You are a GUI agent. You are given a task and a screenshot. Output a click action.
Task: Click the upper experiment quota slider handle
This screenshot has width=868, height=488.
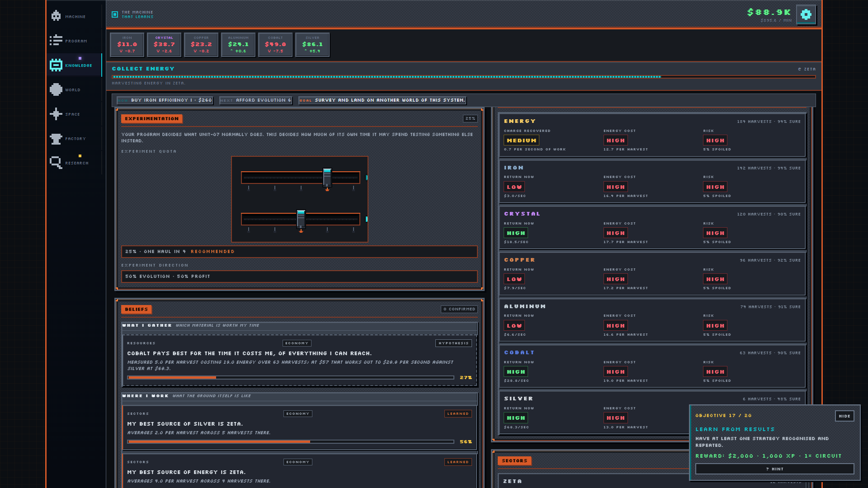pyautogui.click(x=327, y=177)
